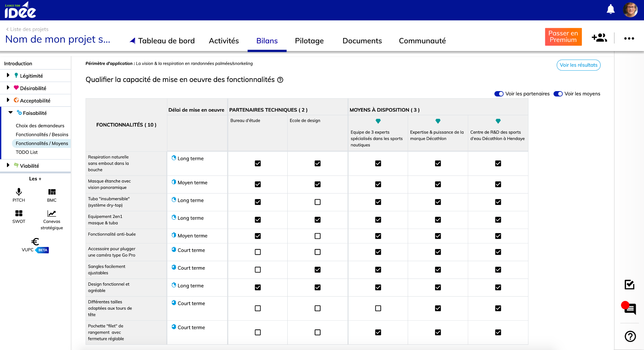Click the Long terme delay icon for Respiration naturelle
The image size is (644, 350).
(x=174, y=158)
